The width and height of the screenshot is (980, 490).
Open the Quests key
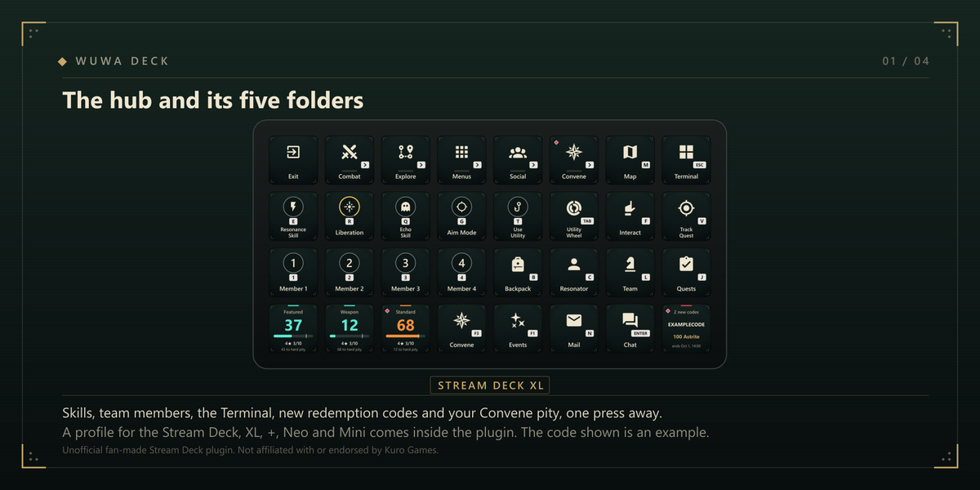pyautogui.click(x=686, y=273)
